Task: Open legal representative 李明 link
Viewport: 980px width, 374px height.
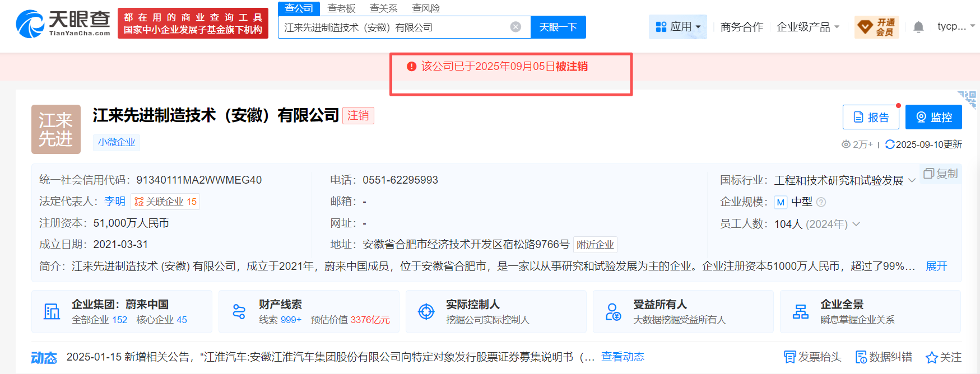Action: pyautogui.click(x=115, y=201)
